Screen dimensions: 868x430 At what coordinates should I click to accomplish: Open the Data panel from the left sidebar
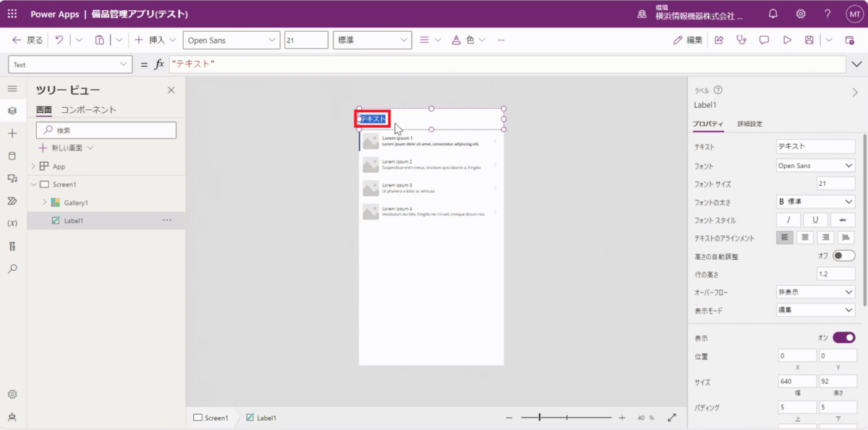[x=12, y=154]
